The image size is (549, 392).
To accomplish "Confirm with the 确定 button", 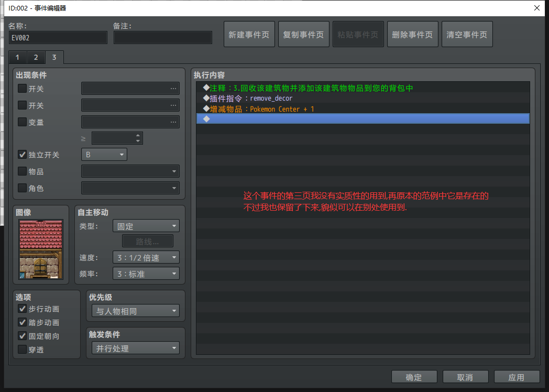I will point(414,377).
